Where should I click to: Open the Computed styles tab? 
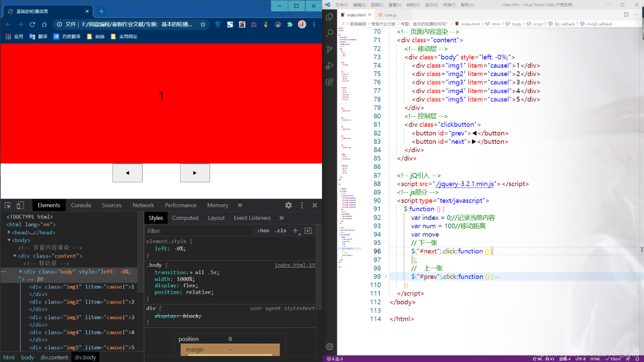tap(185, 218)
